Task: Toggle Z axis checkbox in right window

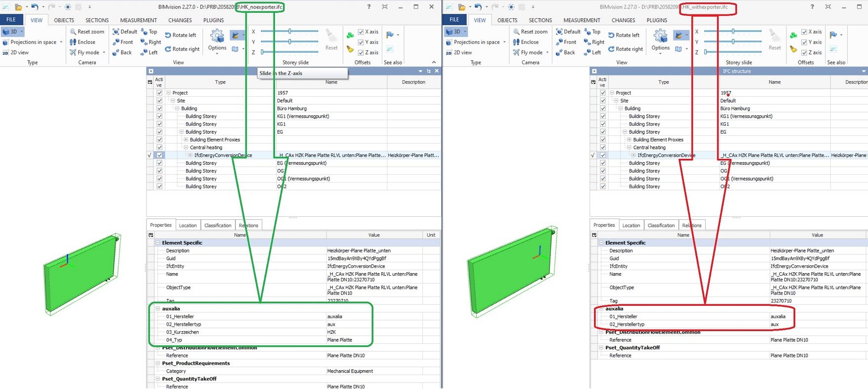Action: (x=804, y=52)
